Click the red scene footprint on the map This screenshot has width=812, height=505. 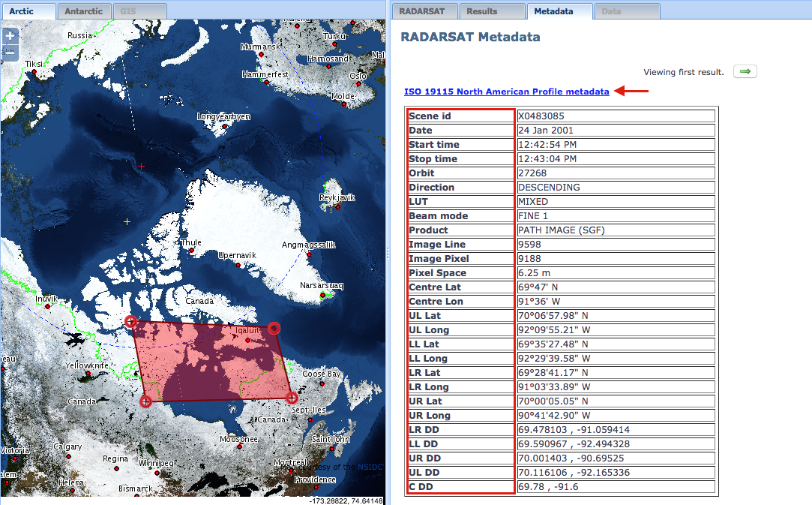pyautogui.click(x=210, y=360)
